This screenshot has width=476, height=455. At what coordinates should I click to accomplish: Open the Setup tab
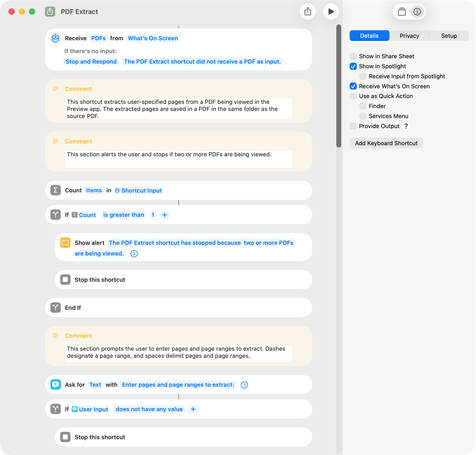click(449, 36)
